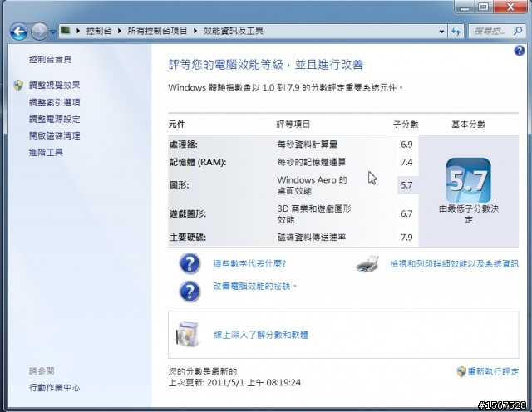Select the 主要硬碟 row label
The width and height of the screenshot is (532, 412).
point(188,238)
